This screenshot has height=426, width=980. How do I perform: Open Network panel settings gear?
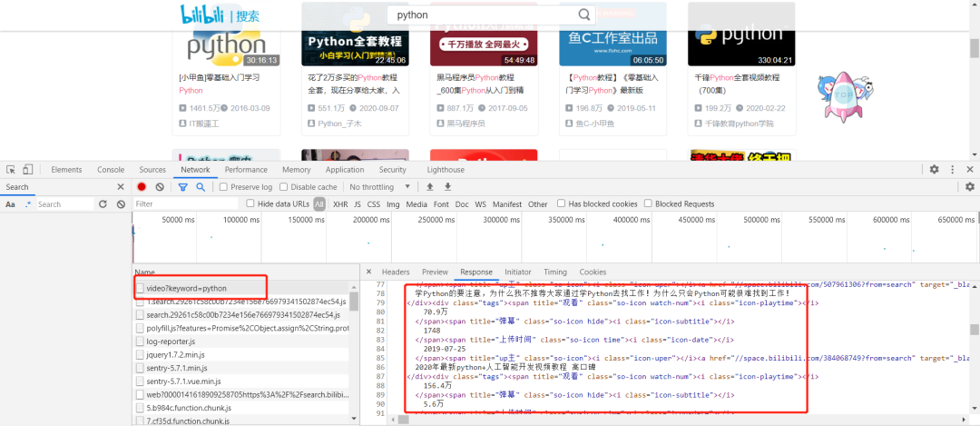(x=970, y=187)
